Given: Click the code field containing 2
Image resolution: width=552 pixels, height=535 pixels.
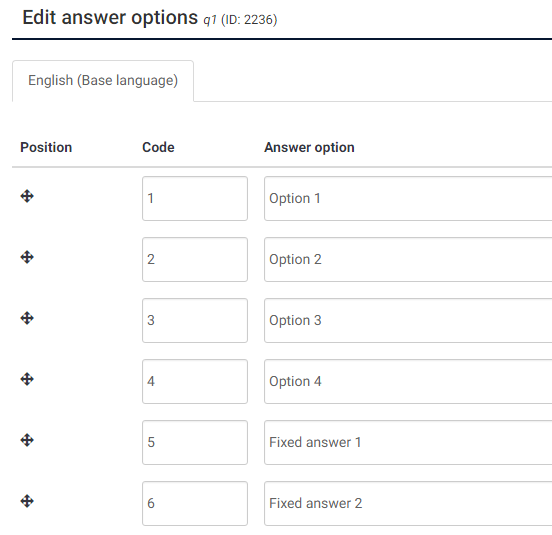Looking at the screenshot, I should (x=195, y=259).
